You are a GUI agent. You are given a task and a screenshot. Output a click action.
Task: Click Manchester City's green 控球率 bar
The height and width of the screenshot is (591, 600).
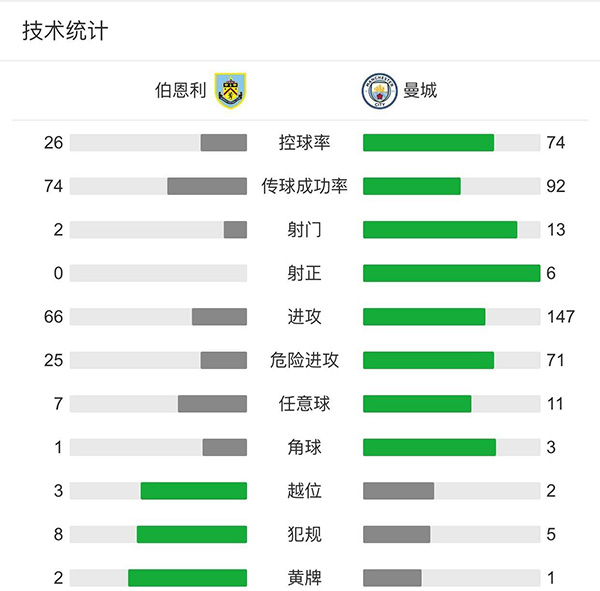pyautogui.click(x=428, y=143)
